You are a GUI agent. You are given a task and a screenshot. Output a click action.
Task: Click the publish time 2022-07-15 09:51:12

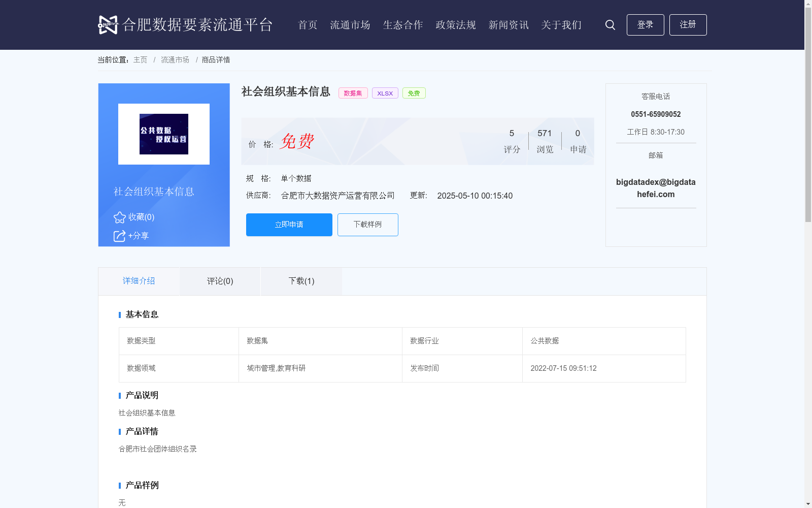(x=563, y=368)
